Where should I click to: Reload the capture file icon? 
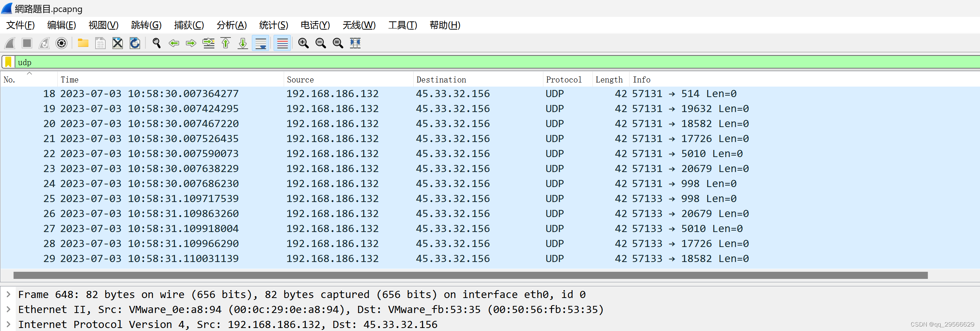tap(135, 43)
